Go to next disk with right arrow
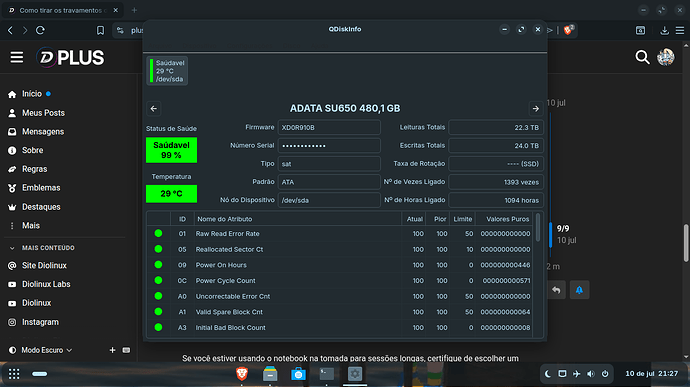This screenshot has width=690, height=387. coord(536,108)
